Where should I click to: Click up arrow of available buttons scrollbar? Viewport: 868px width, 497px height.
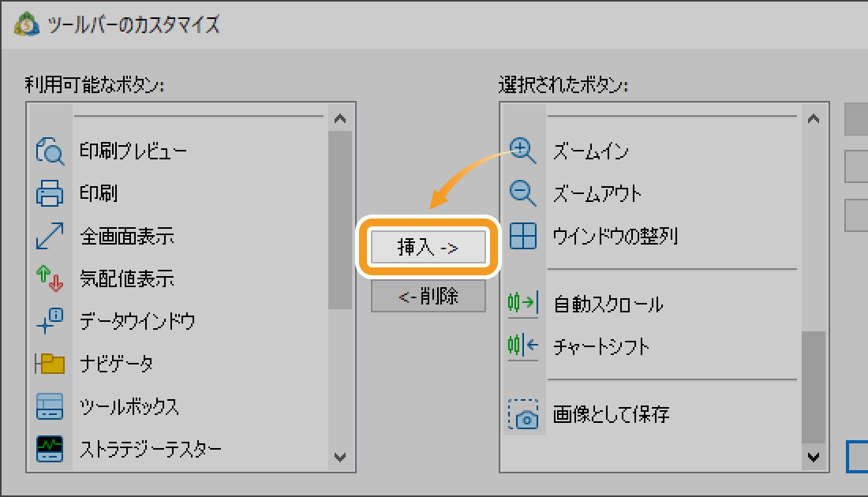point(340,118)
